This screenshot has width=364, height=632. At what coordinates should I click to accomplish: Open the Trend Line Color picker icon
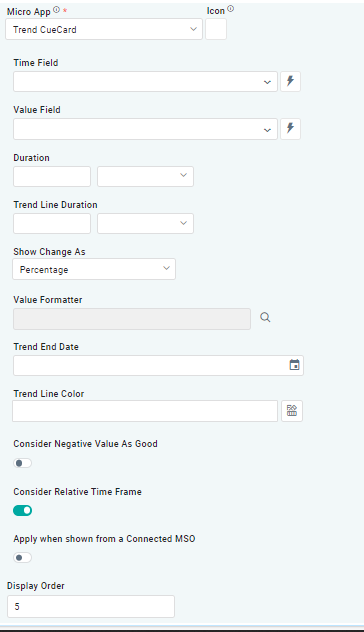point(292,411)
